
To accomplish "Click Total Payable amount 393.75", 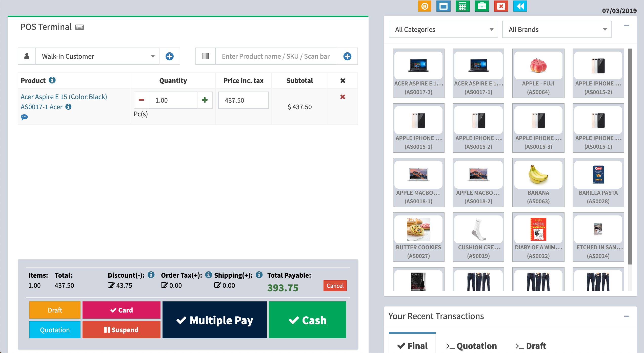I will (x=283, y=288).
